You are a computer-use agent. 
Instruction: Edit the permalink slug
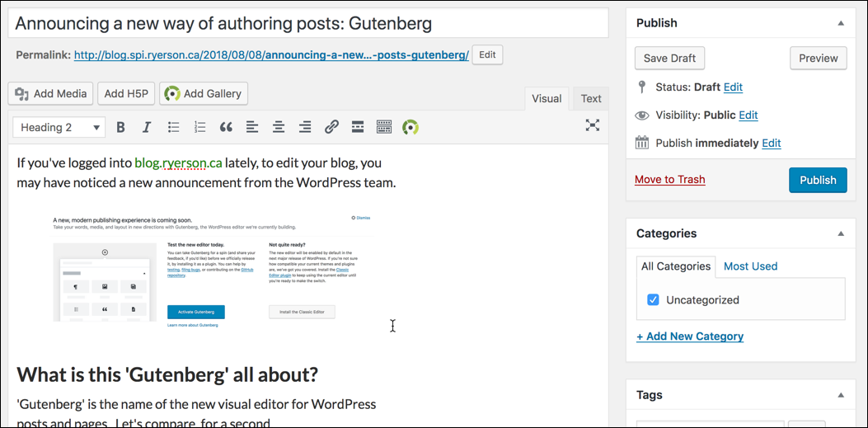click(x=487, y=54)
